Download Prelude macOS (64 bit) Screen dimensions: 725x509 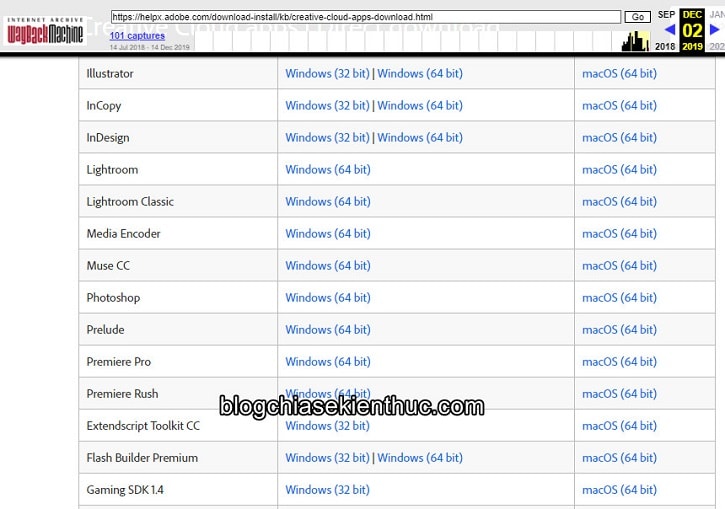point(619,330)
